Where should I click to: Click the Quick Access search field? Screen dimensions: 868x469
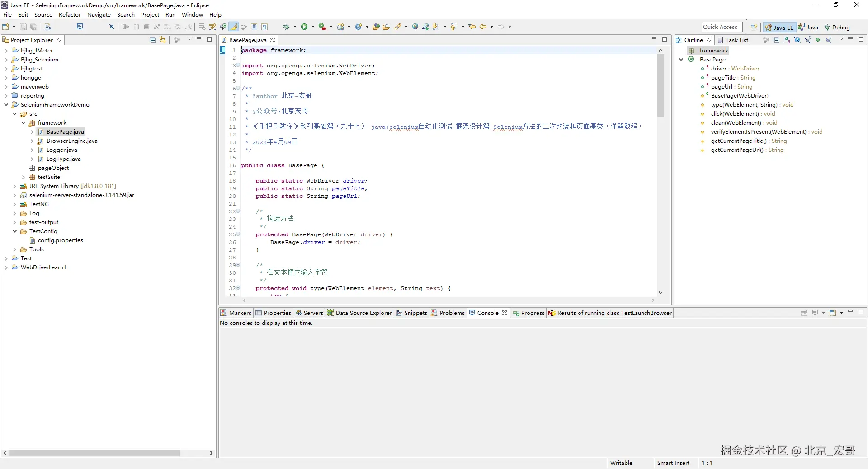click(x=722, y=27)
